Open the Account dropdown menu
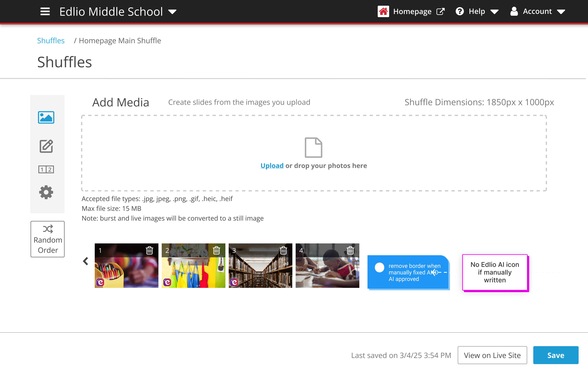588x380 pixels. click(x=538, y=11)
